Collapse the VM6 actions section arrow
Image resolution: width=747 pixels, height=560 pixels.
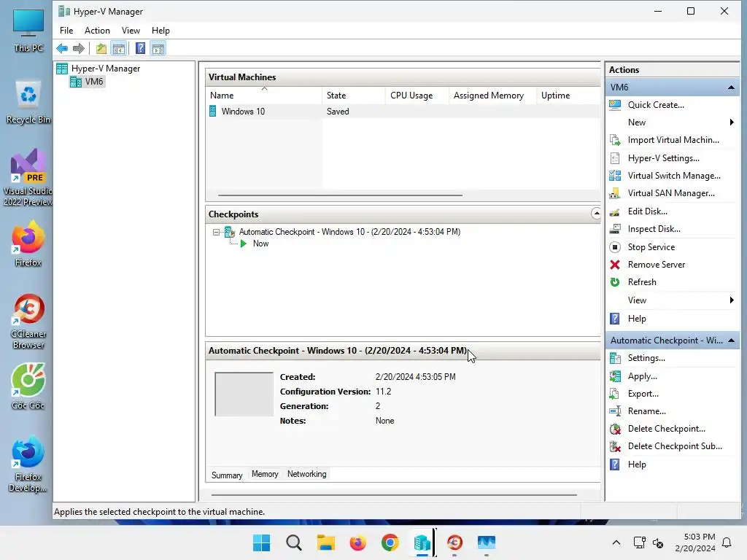(x=731, y=87)
